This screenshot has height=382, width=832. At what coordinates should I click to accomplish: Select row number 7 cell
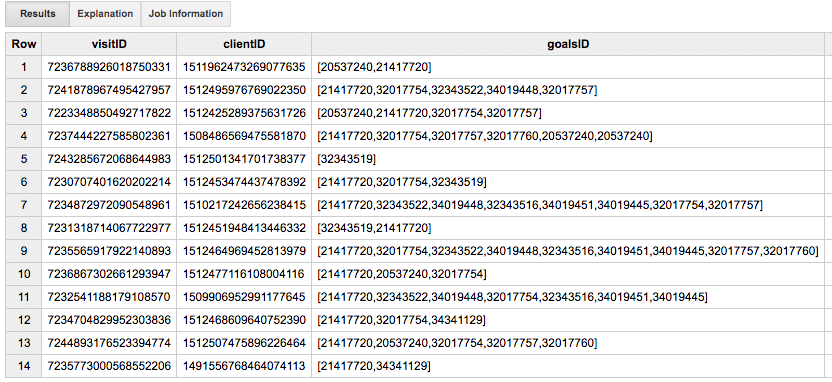pos(24,205)
